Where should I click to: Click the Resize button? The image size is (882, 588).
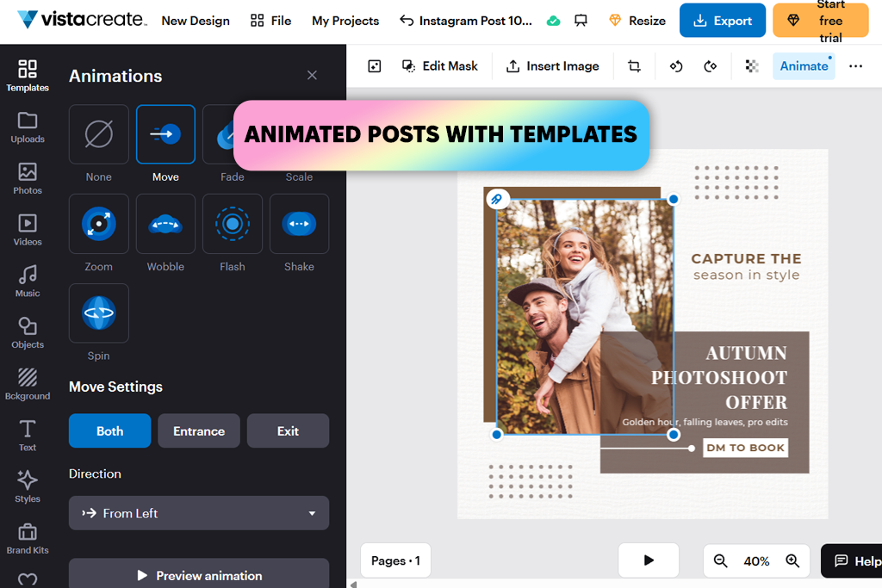[x=638, y=21]
